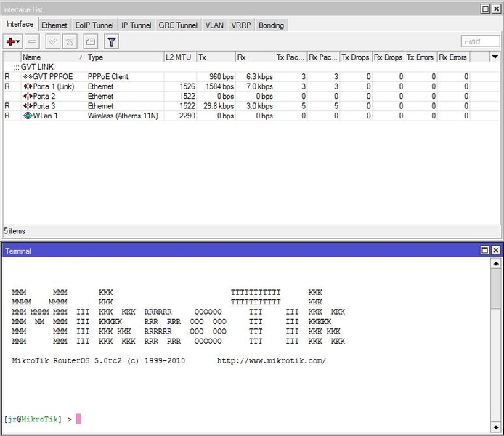Click the Disable (X) toolbar button

(x=70, y=41)
